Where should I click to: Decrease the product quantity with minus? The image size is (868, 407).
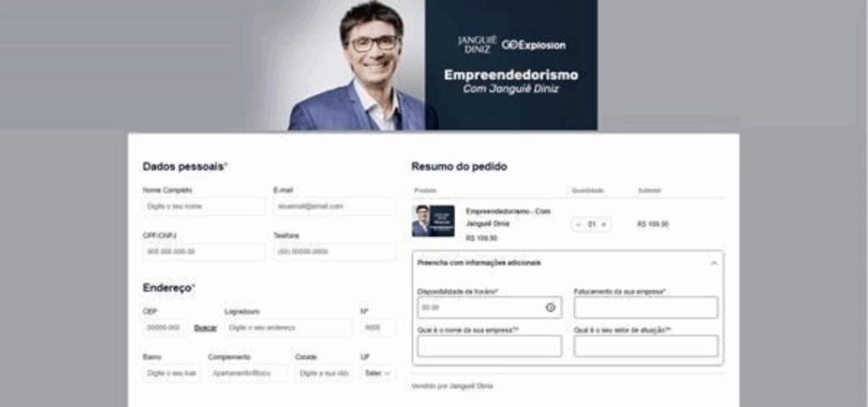(578, 224)
